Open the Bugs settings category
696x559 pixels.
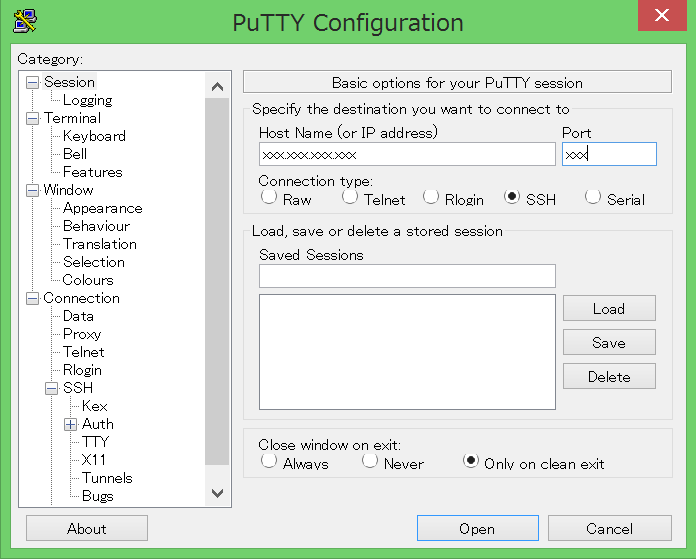tap(98, 496)
